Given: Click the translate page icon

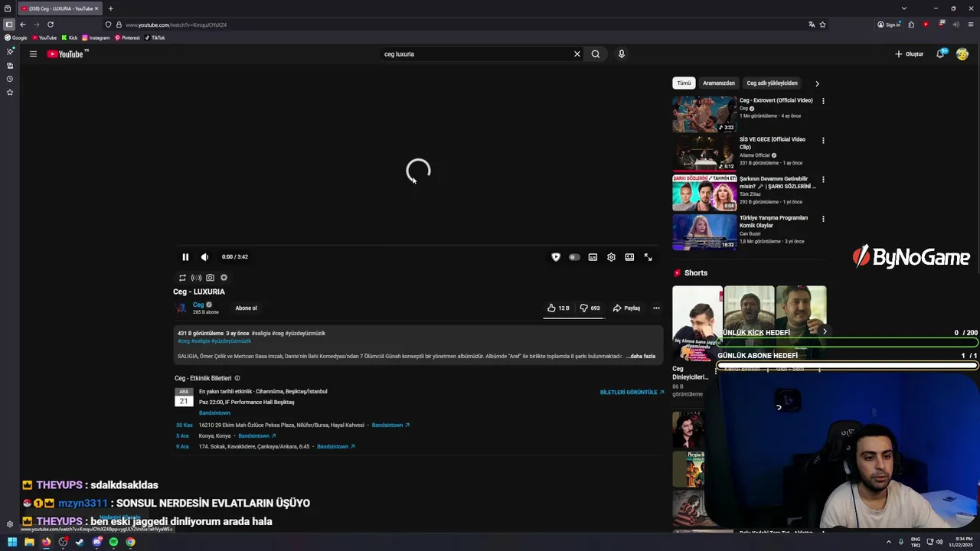Looking at the screenshot, I should click(812, 24).
